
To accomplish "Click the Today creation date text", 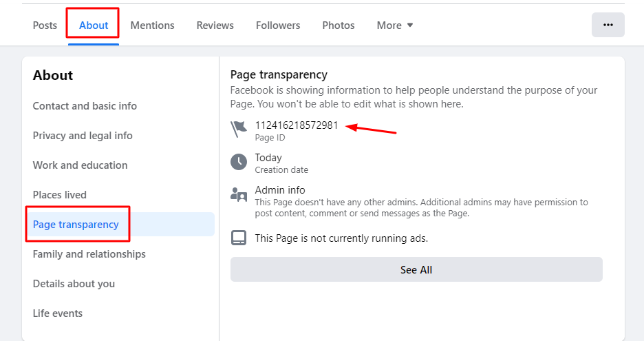I will [268, 158].
